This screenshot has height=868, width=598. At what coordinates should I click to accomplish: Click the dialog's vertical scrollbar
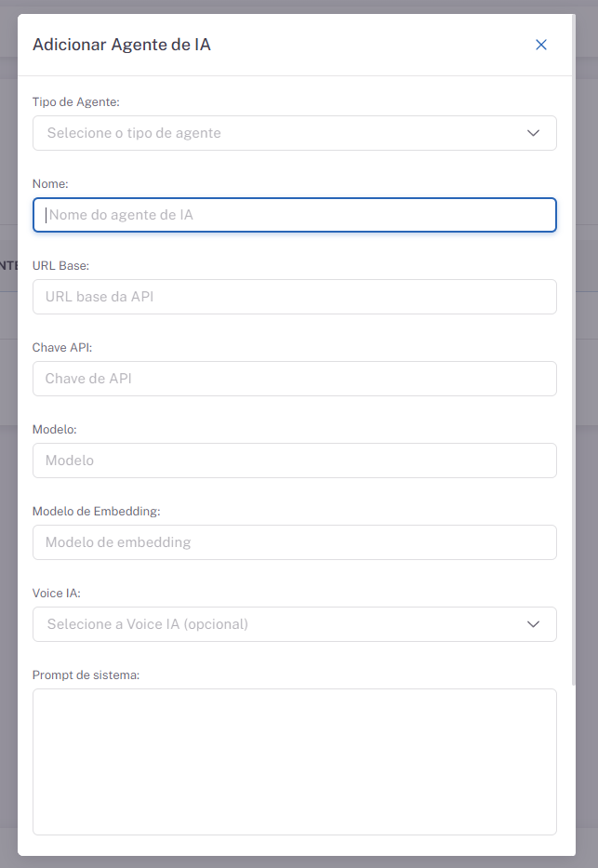coord(573,372)
